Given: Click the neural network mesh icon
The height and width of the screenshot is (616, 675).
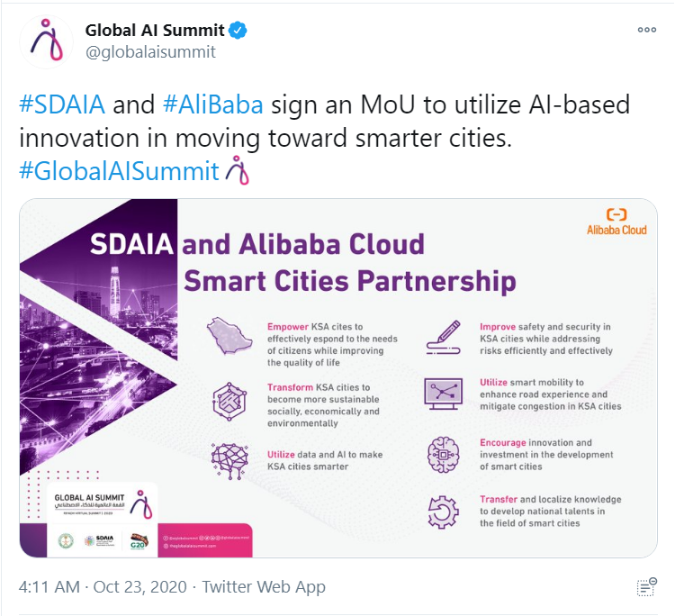Looking at the screenshot, I should pos(229,461).
